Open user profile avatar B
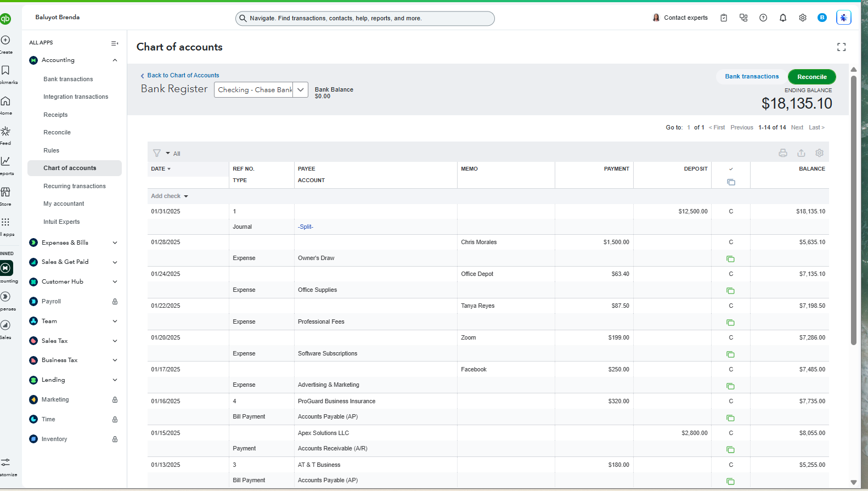This screenshot has height=491, width=868. [822, 18]
